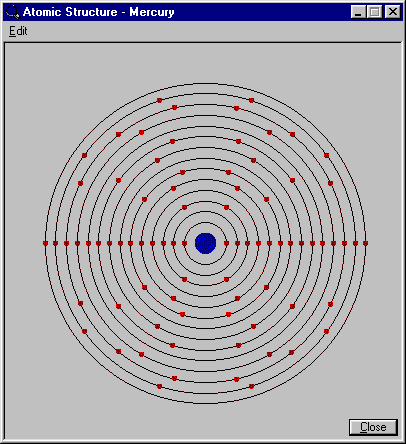Viewport: 406px width, 444px height.
Task: Select the electron immediately left of the nucleus
Action: point(184,243)
